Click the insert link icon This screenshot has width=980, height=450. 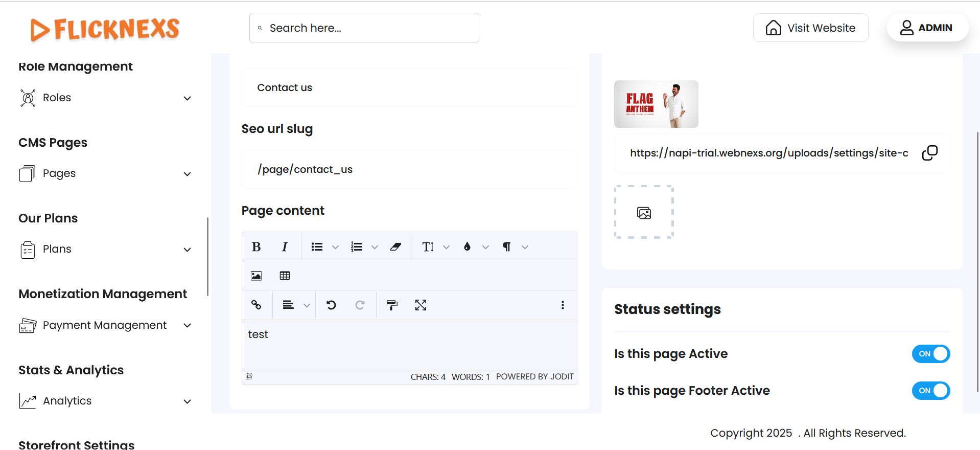(256, 305)
